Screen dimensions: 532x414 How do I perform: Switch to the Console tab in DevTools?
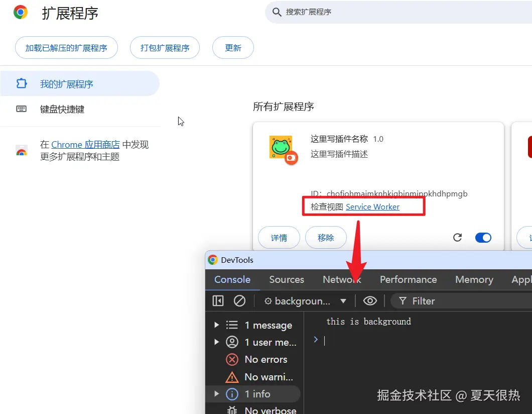[x=232, y=279]
